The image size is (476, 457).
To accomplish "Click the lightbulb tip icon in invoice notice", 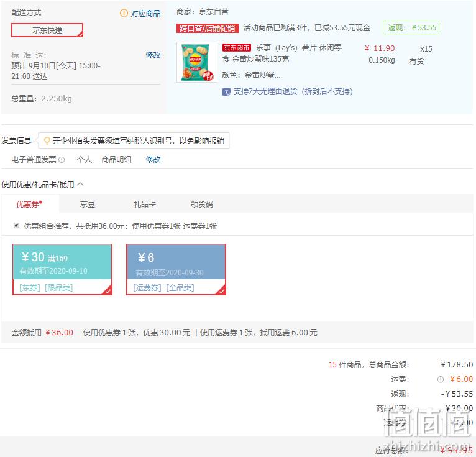I will tap(47, 141).
